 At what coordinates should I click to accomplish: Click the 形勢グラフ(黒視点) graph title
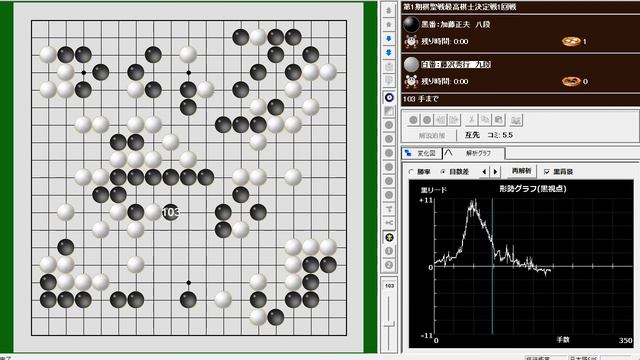(533, 189)
